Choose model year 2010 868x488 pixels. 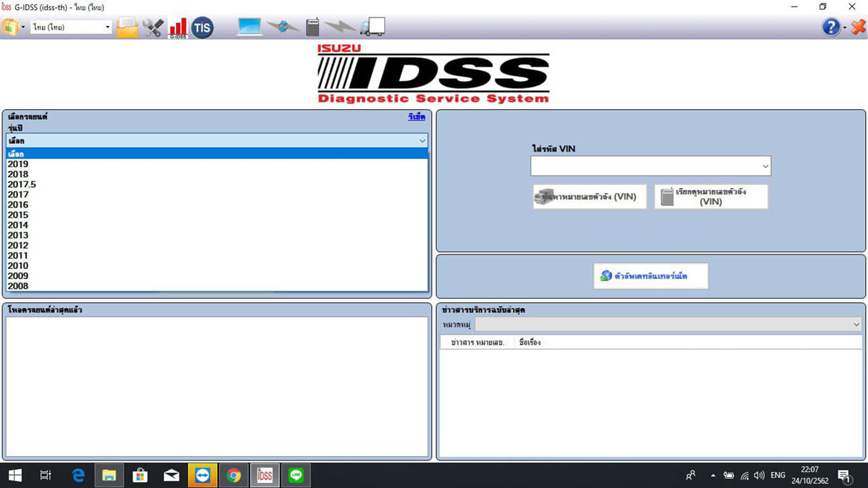coord(217,265)
